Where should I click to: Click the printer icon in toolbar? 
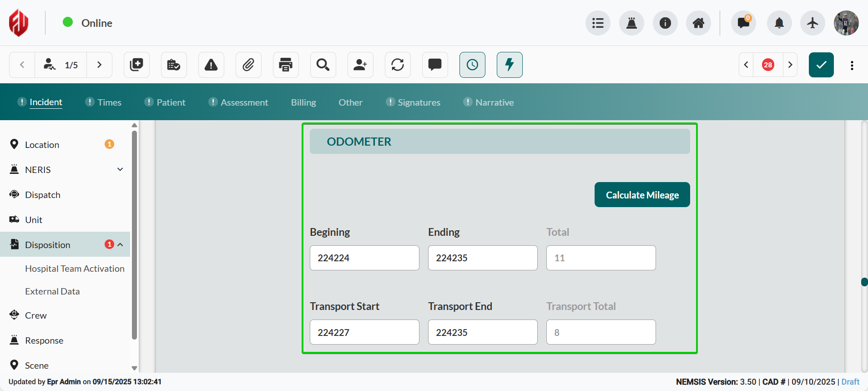[286, 65]
